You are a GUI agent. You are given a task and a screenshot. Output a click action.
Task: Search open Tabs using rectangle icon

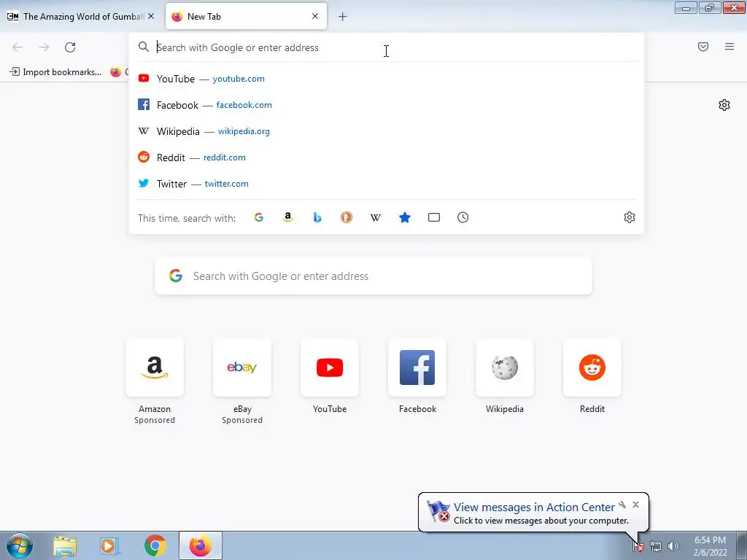point(434,217)
